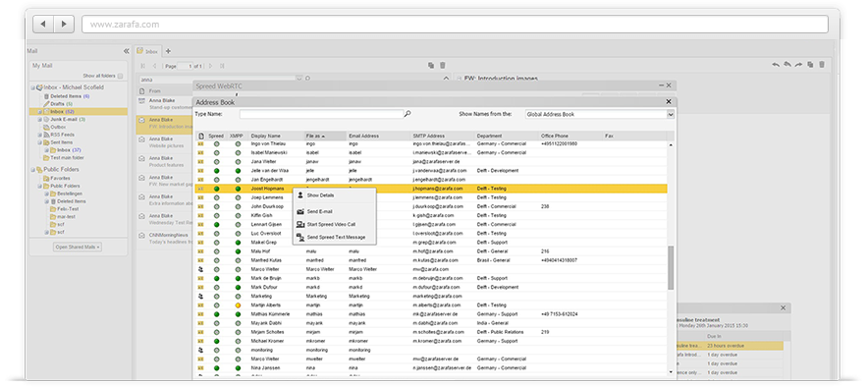Click the forward arrow in preview toolbar
Image resolution: width=868 pixels, height=387 pixels.
(x=799, y=64)
